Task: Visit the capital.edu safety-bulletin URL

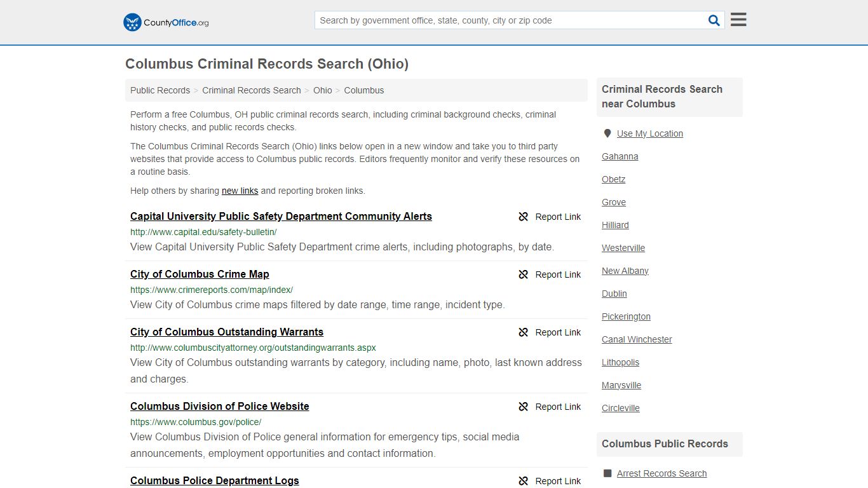Action: [203, 232]
